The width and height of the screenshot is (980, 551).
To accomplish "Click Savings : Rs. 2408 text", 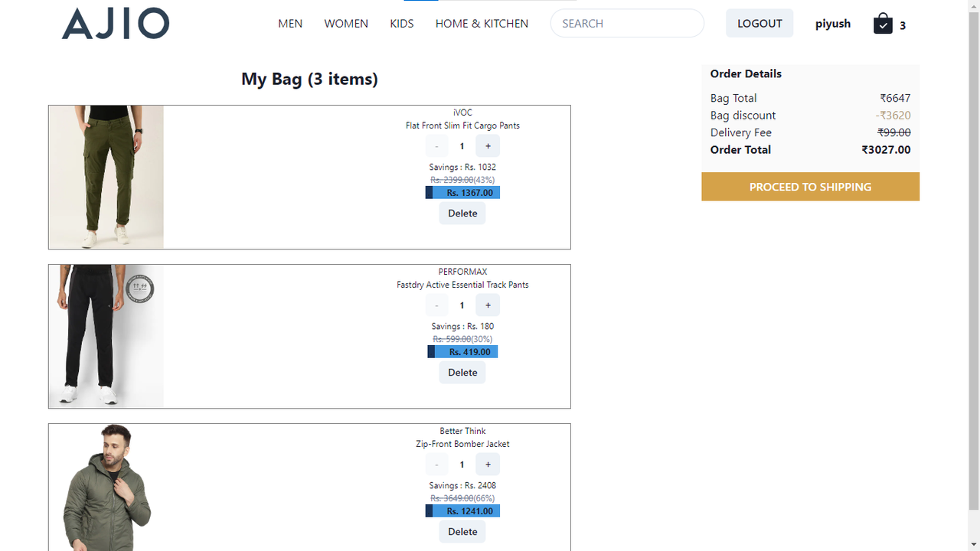I will click(x=462, y=485).
